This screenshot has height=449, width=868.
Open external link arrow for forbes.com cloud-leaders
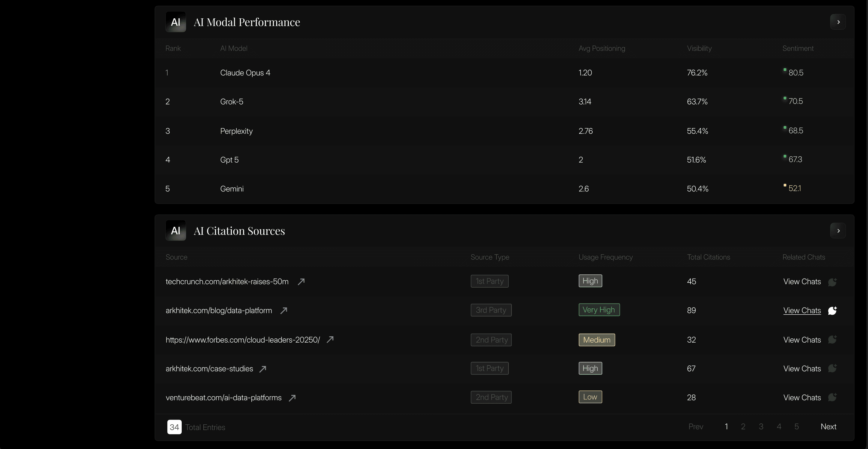coord(330,339)
